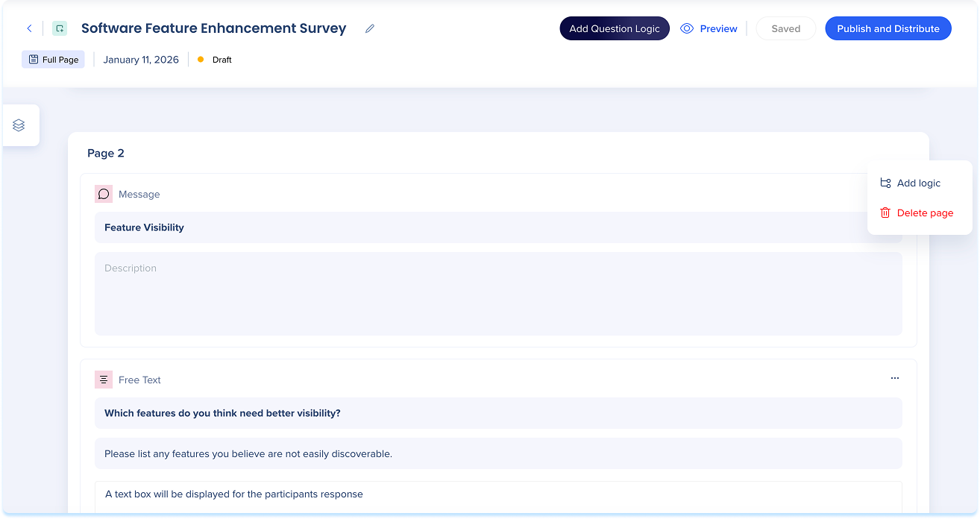The width and height of the screenshot is (980, 519).
Task: Click the Saved status button
Action: (x=785, y=29)
